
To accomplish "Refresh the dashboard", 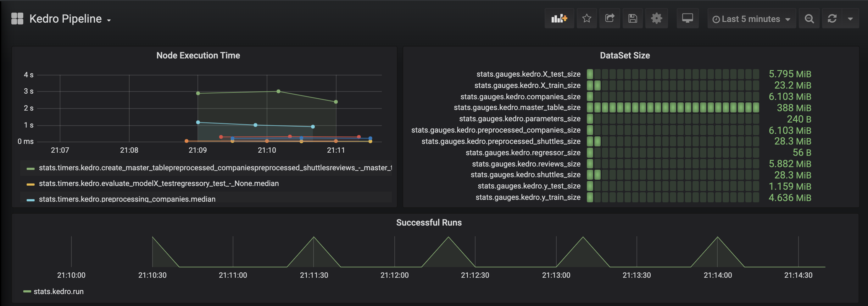I will click(832, 19).
